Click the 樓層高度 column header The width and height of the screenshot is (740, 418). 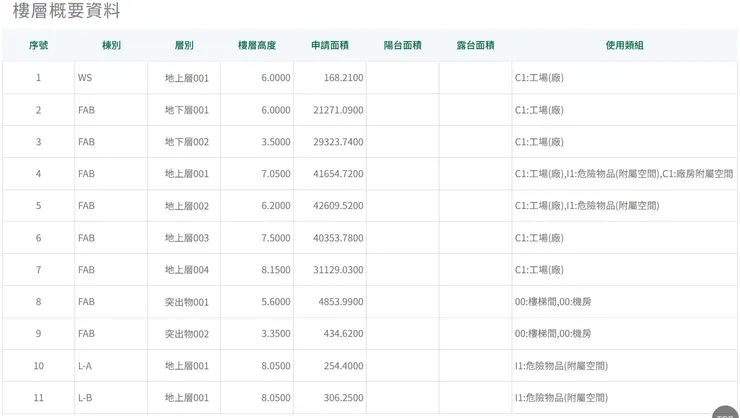pos(257,45)
